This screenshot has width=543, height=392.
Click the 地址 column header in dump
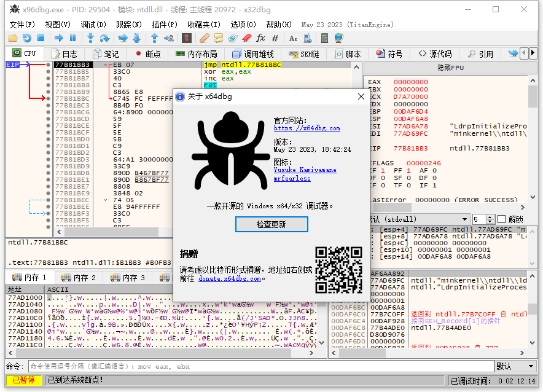click(x=25, y=289)
